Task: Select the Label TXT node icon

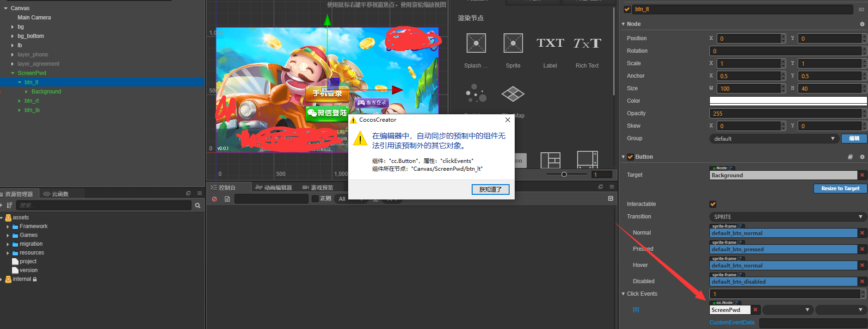Action: 550,43
